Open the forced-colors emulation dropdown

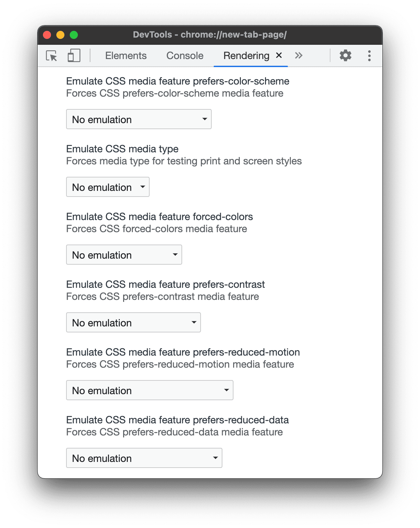click(x=124, y=255)
